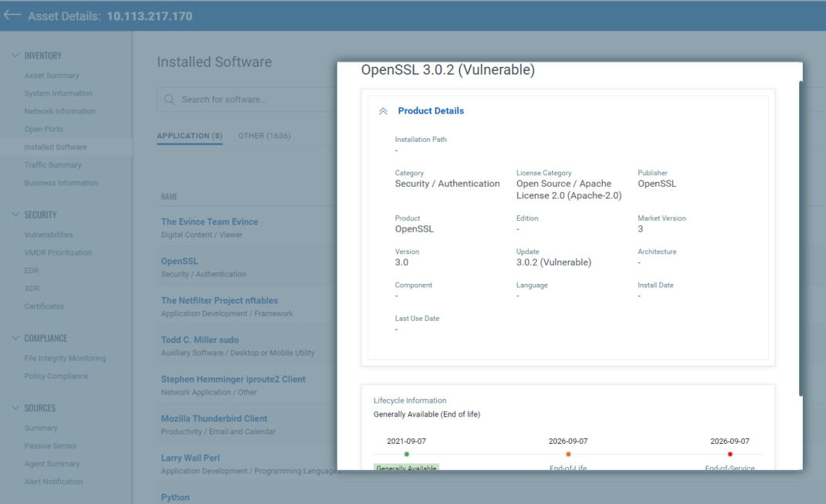The width and height of the screenshot is (826, 504).
Task: Click the green Generally Available timeline marker
Action: (407, 455)
